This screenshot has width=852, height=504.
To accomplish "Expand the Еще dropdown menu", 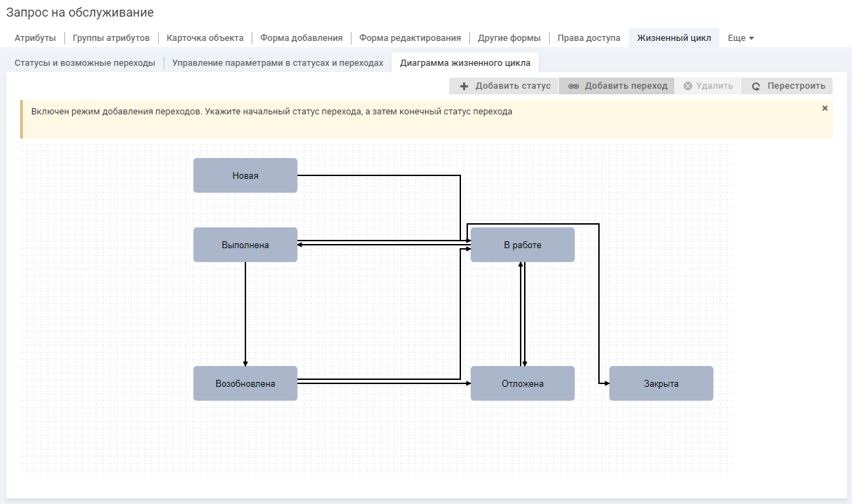I will point(740,38).
